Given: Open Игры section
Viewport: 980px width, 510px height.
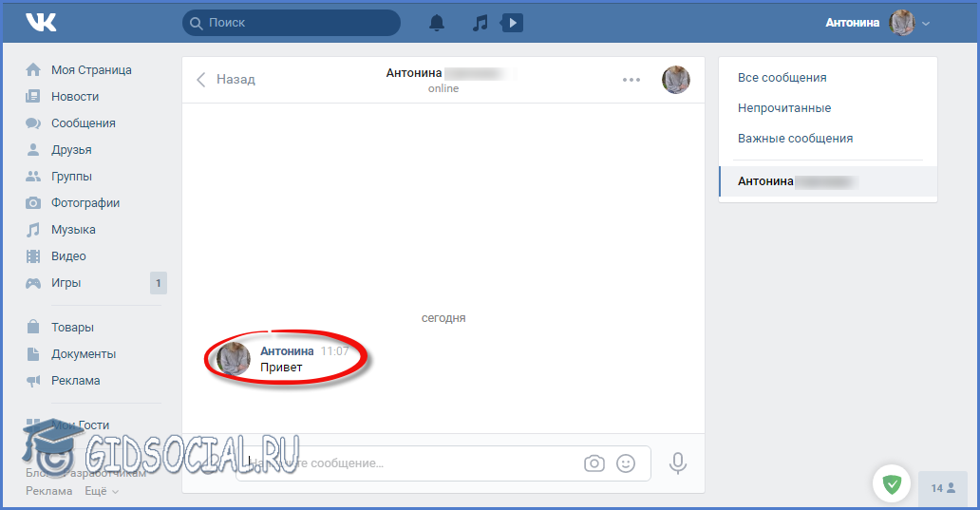Looking at the screenshot, I should tap(66, 282).
